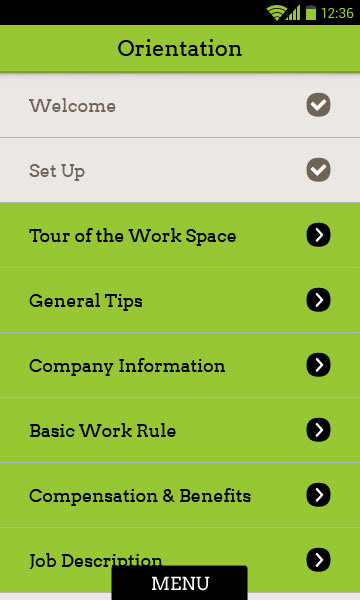
Task: Tap the Basic Work Rule chevron icon
Action: click(318, 430)
